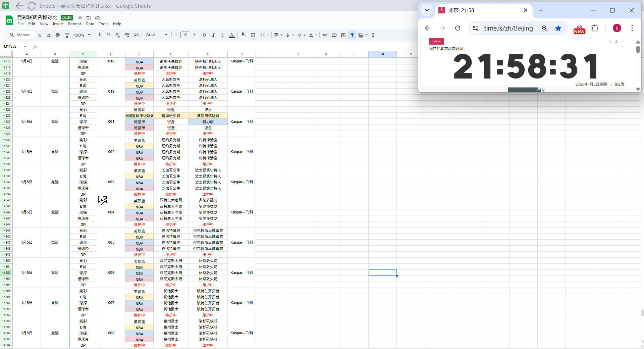Toggle bookmark star in browser

(x=558, y=28)
